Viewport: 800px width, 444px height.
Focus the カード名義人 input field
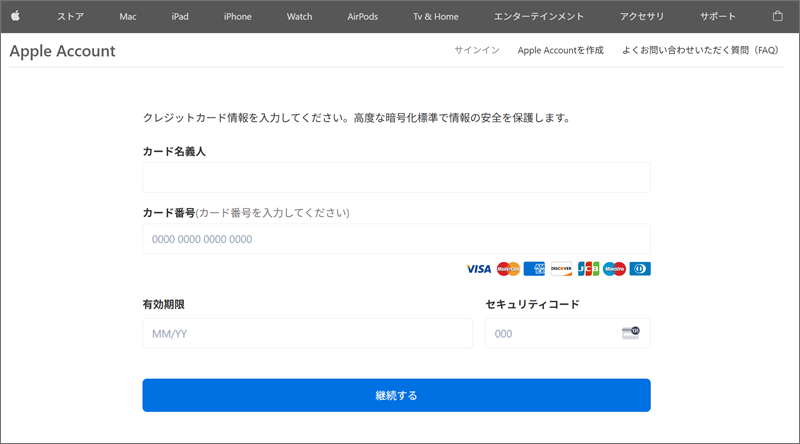pos(396,177)
